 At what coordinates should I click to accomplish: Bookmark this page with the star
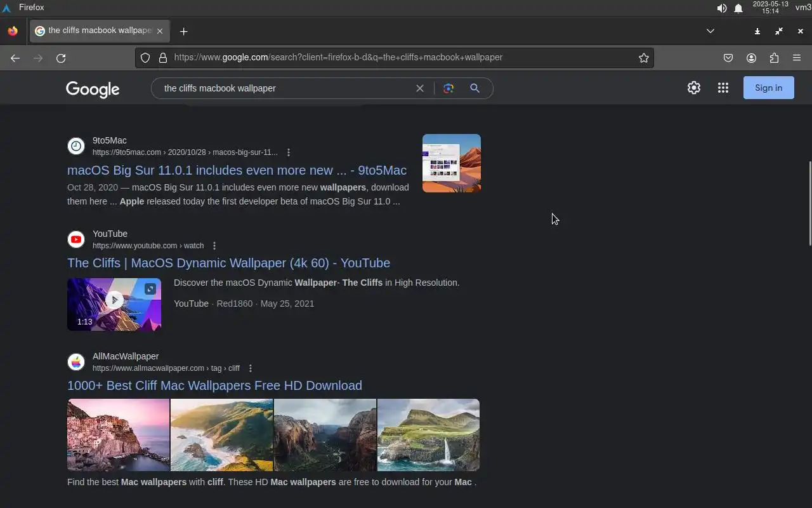click(x=644, y=58)
